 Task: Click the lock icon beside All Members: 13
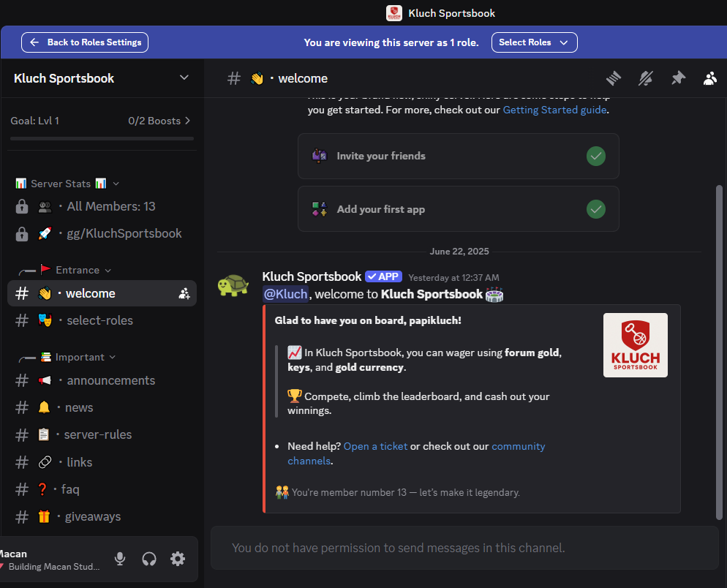click(22, 206)
